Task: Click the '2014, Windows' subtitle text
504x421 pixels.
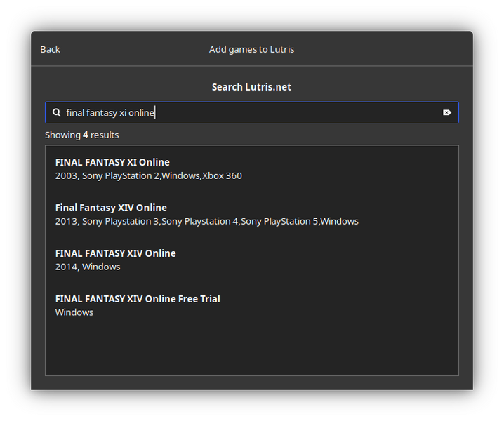Action: click(x=88, y=267)
